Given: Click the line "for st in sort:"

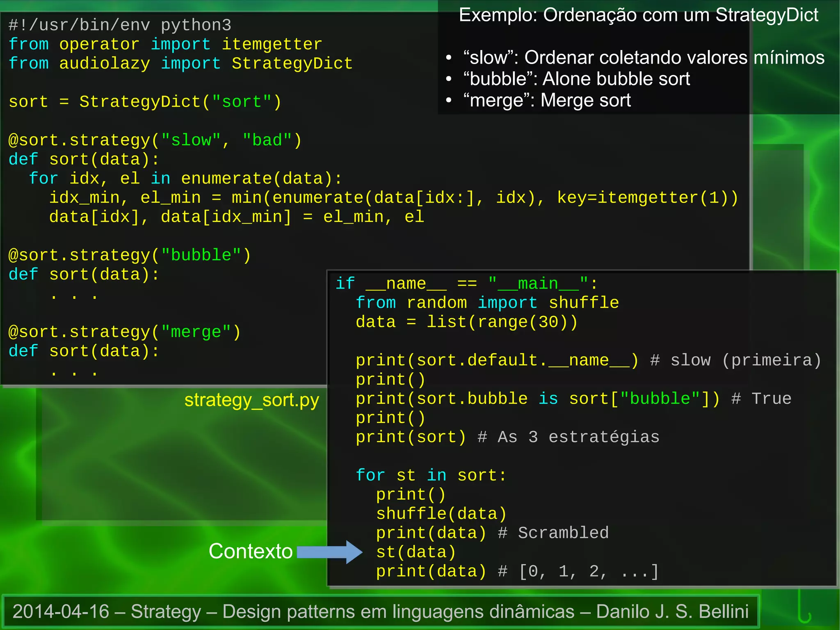Looking at the screenshot, I should coord(431,475).
